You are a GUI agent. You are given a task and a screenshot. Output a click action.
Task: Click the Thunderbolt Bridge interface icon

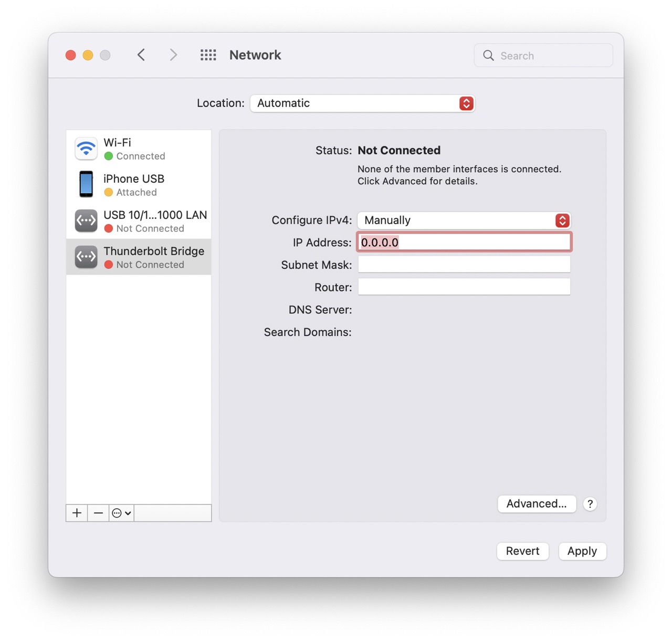pyautogui.click(x=86, y=257)
